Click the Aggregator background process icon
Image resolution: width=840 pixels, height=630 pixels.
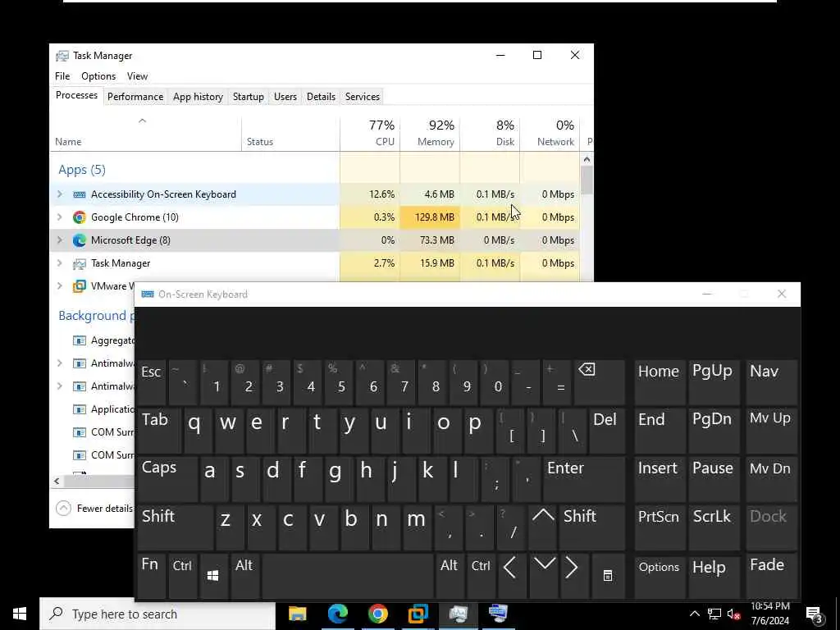tap(80, 340)
